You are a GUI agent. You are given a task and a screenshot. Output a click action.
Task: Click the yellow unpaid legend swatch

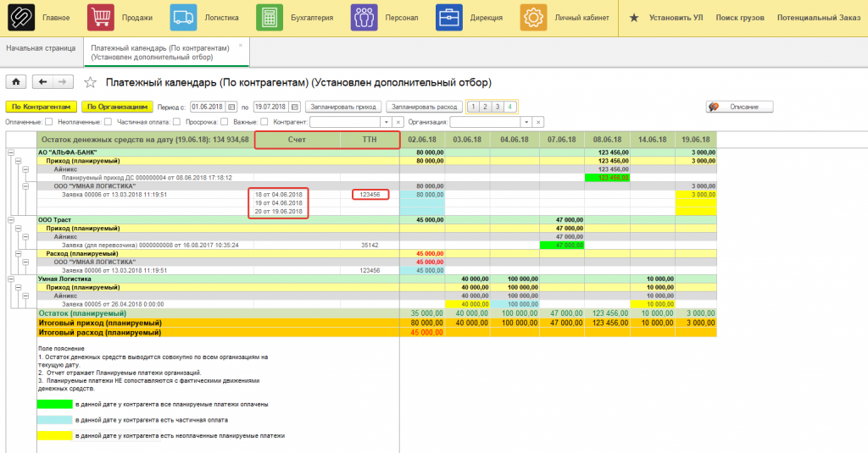coord(55,436)
